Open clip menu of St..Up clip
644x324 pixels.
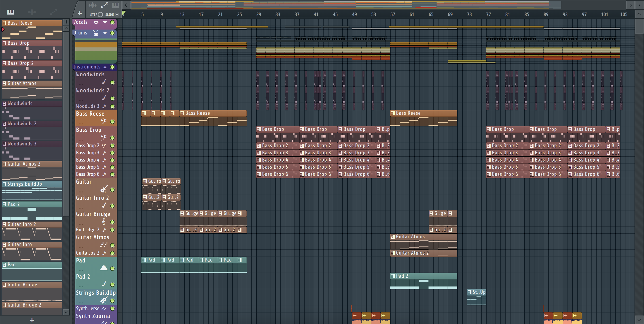tap(470, 292)
